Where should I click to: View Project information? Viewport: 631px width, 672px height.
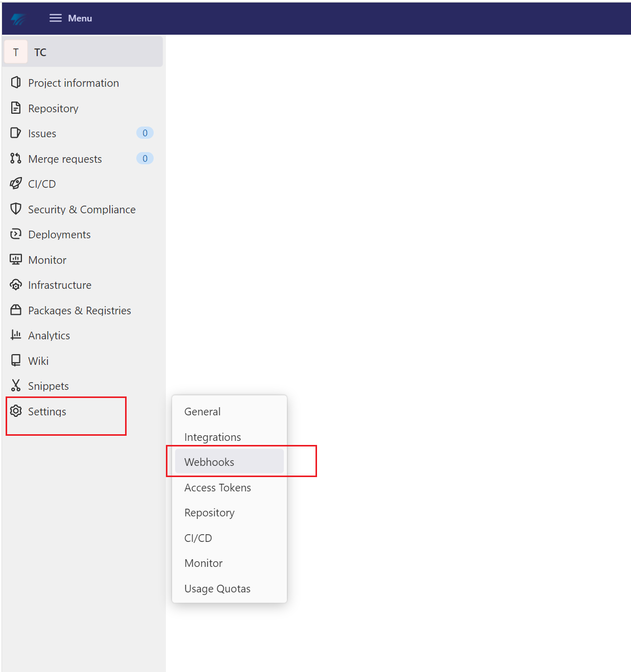pyautogui.click(x=74, y=83)
